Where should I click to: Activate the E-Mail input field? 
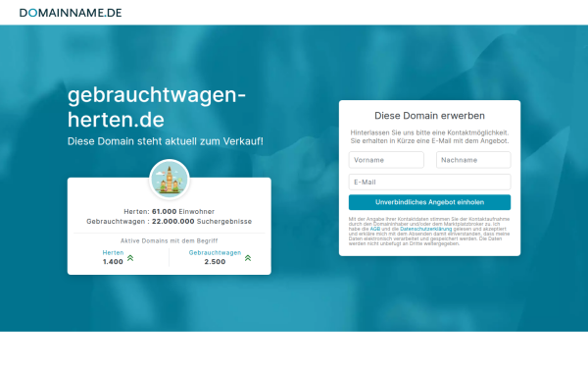(x=430, y=183)
